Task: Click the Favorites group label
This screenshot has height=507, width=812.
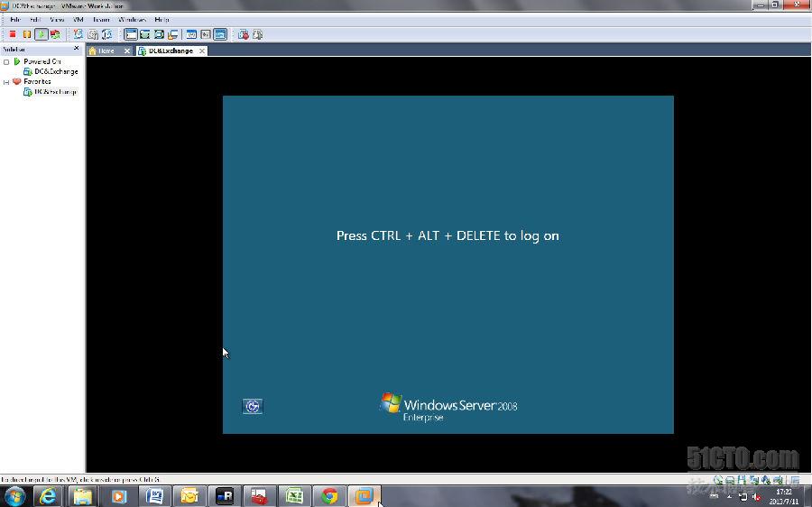Action: click(x=37, y=81)
